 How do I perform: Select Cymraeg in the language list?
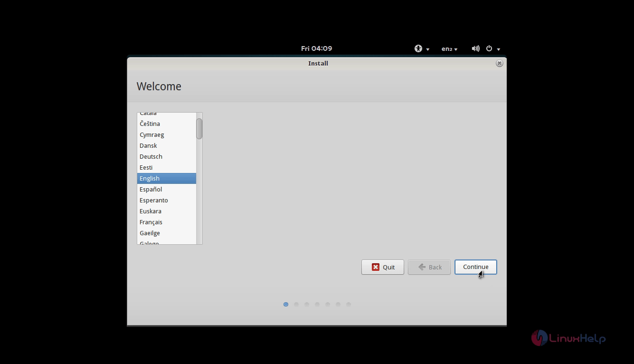click(166, 134)
